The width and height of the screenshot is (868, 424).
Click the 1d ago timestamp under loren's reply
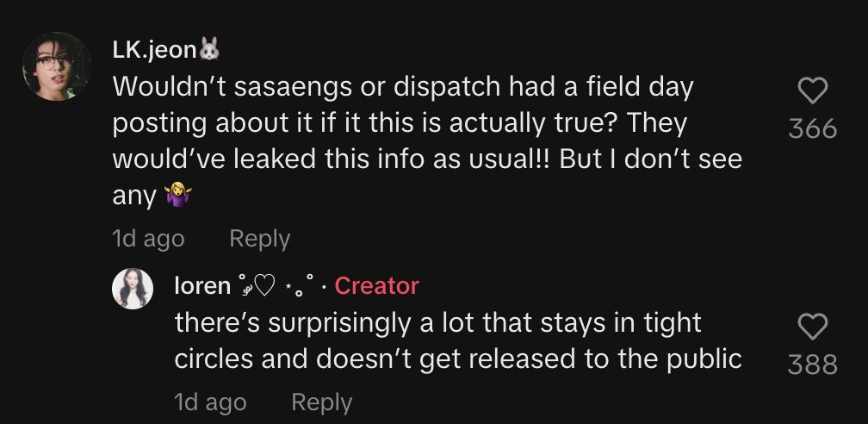[210, 402]
